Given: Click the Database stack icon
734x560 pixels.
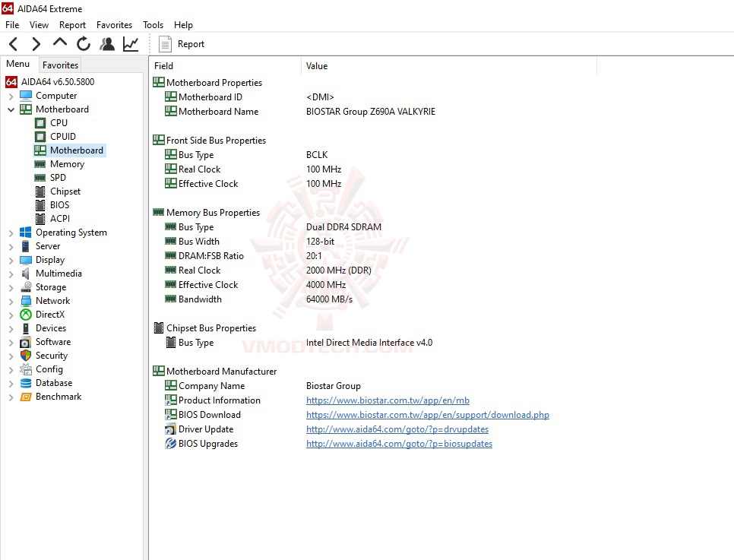Looking at the screenshot, I should (25, 383).
